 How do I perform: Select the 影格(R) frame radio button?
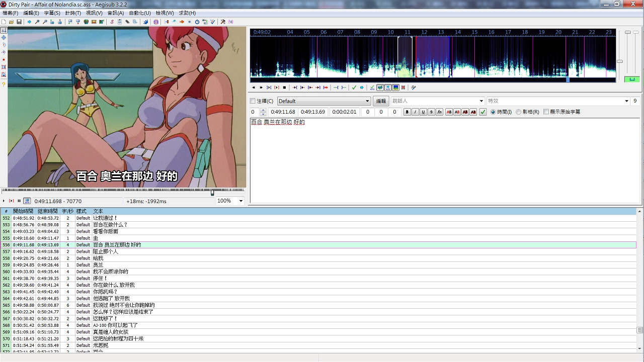519,112
